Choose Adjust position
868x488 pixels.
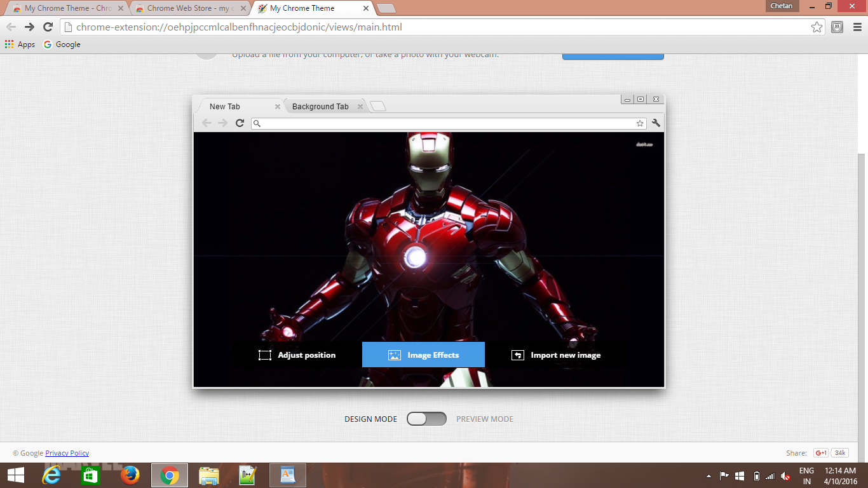[x=297, y=355]
